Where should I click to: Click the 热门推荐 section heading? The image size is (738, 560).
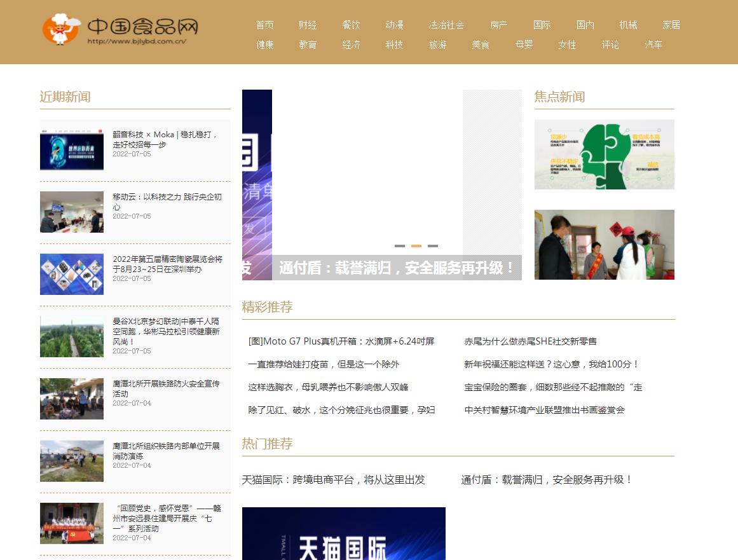pyautogui.click(x=268, y=443)
